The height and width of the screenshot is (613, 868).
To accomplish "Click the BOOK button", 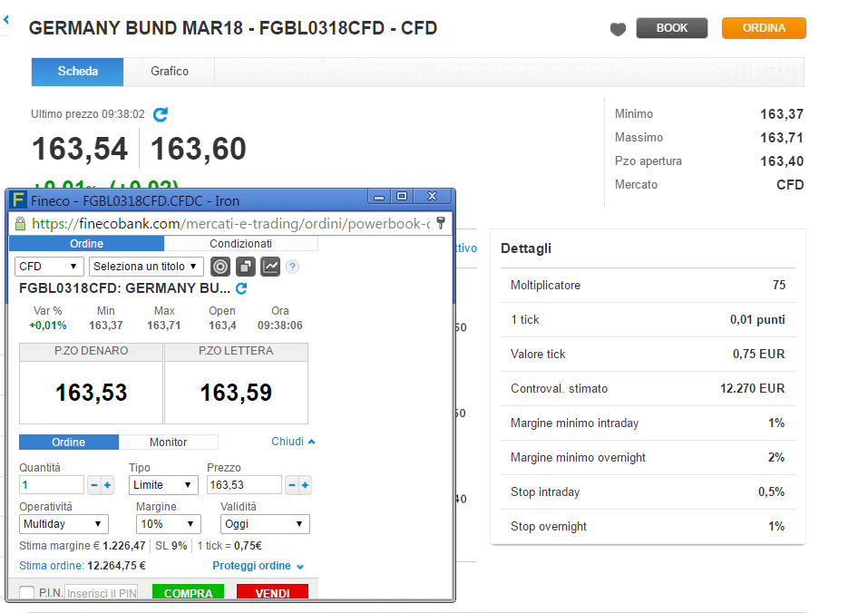I will click(671, 28).
